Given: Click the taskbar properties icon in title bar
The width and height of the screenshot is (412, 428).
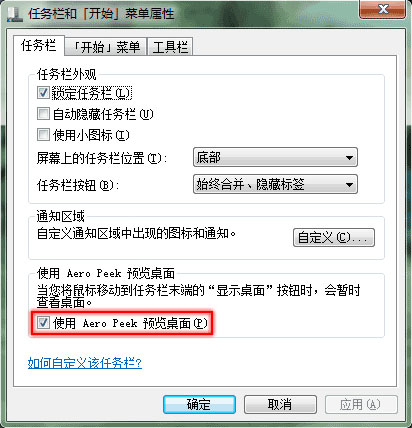Looking at the screenshot, I should pos(14,14).
